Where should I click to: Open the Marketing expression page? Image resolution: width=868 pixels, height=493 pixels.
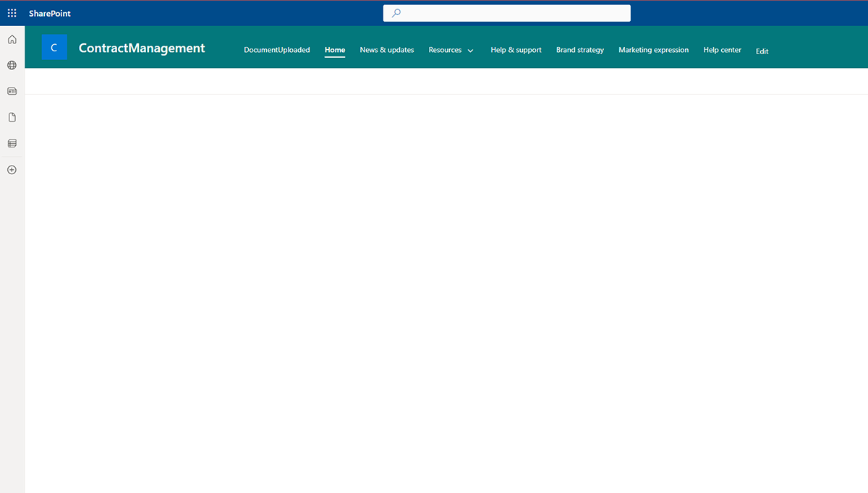tap(653, 50)
